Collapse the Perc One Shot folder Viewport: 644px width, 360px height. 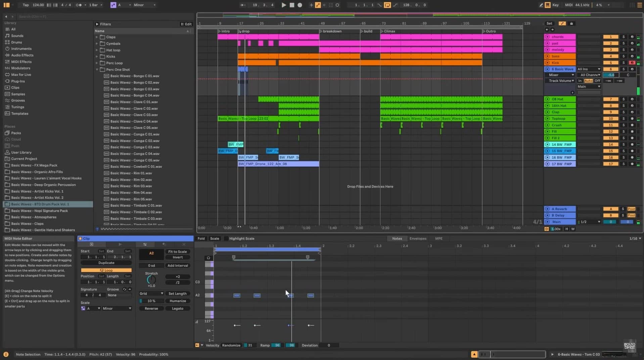pyautogui.click(x=97, y=70)
